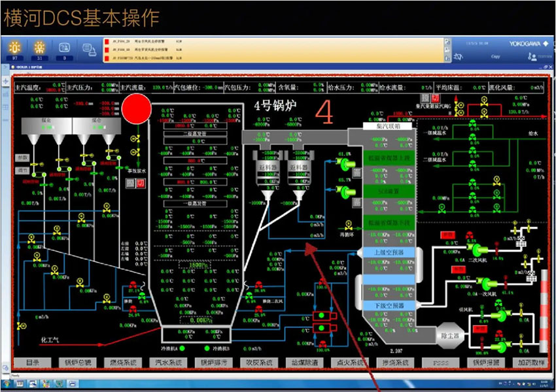
Task: Click the 二级蒸发管 label in furnace
Action: coord(195,133)
